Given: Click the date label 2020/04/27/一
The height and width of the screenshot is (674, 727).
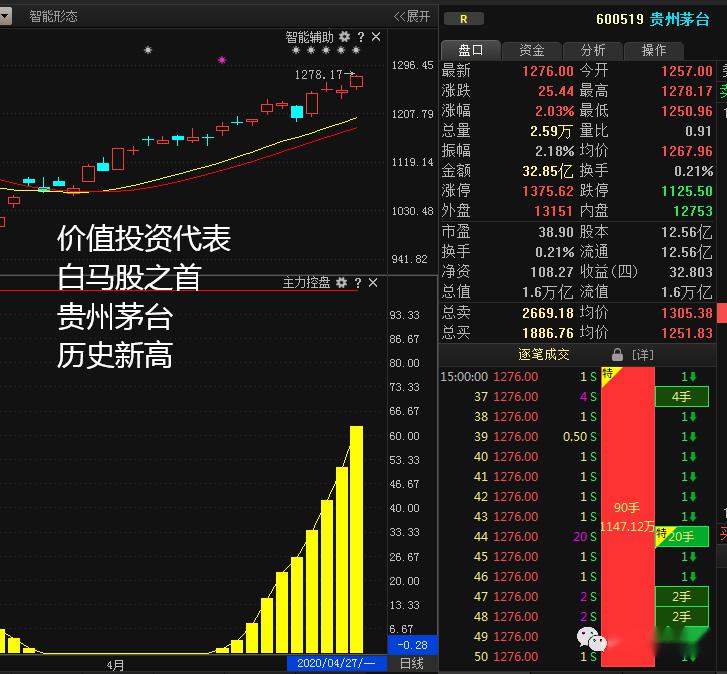Looking at the screenshot, I should coord(336,663).
